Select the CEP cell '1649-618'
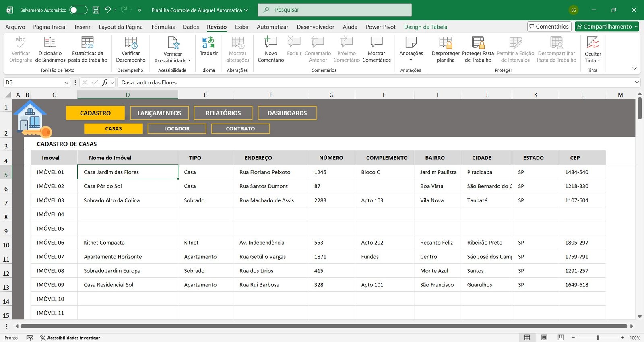644x342 pixels. [x=582, y=285]
